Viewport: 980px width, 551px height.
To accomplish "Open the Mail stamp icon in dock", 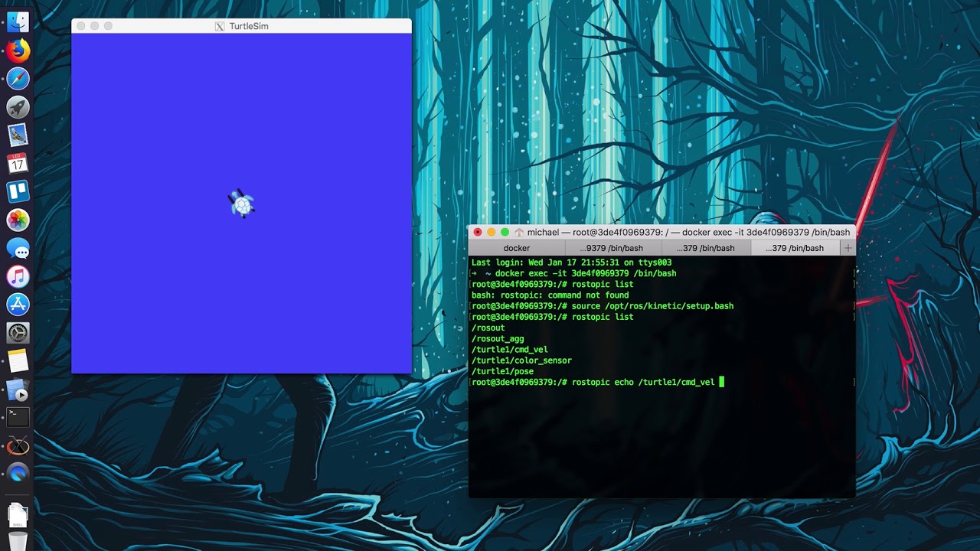I will pos(18,135).
